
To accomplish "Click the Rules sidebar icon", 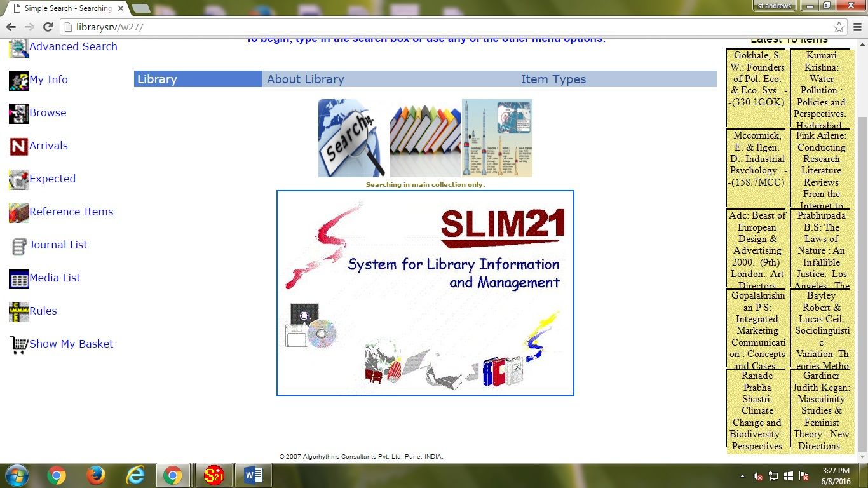I will pyautogui.click(x=19, y=311).
